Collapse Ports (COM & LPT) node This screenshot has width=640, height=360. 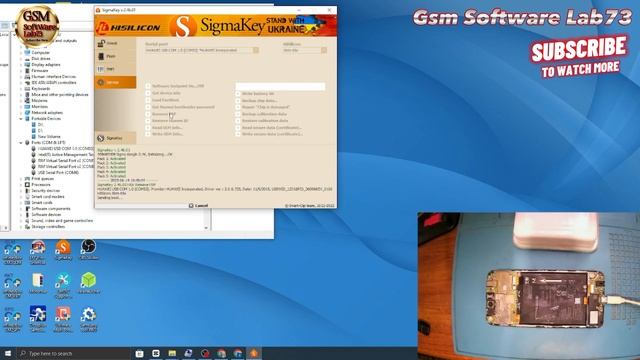(21, 143)
